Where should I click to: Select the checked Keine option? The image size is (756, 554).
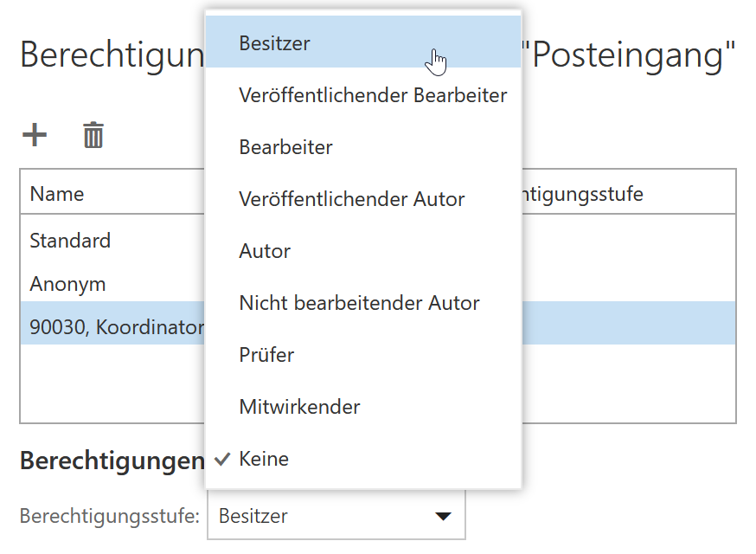[363, 459]
